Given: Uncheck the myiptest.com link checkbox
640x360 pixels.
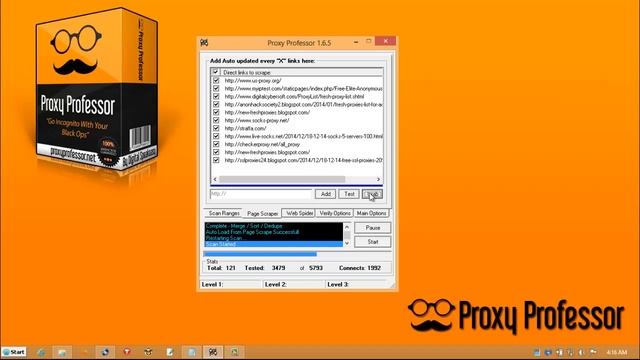Looking at the screenshot, I should click(x=216, y=88).
